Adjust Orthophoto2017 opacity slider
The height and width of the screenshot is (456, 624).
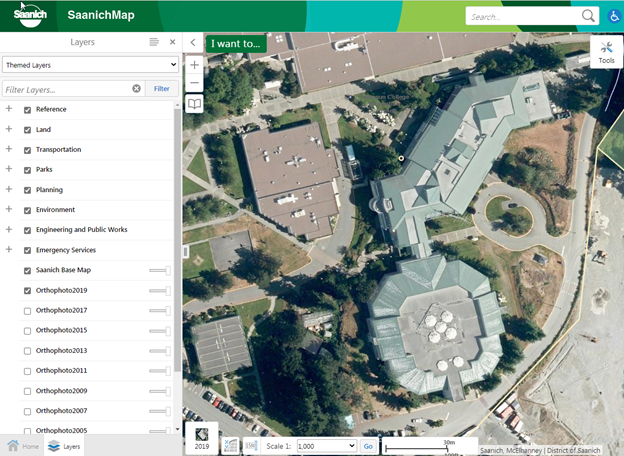tap(160, 311)
